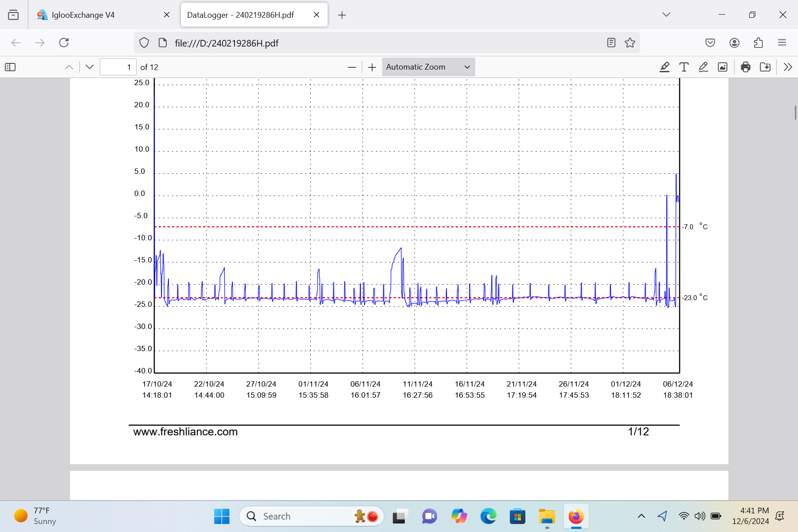Image resolution: width=798 pixels, height=532 pixels.
Task: Open the Windows Start menu
Action: click(222, 516)
